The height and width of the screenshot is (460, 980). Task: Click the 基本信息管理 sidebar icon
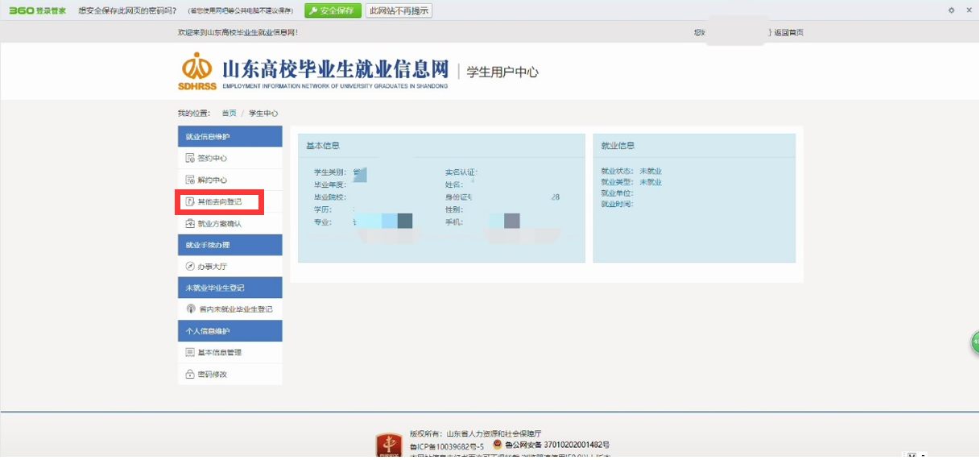tap(190, 352)
